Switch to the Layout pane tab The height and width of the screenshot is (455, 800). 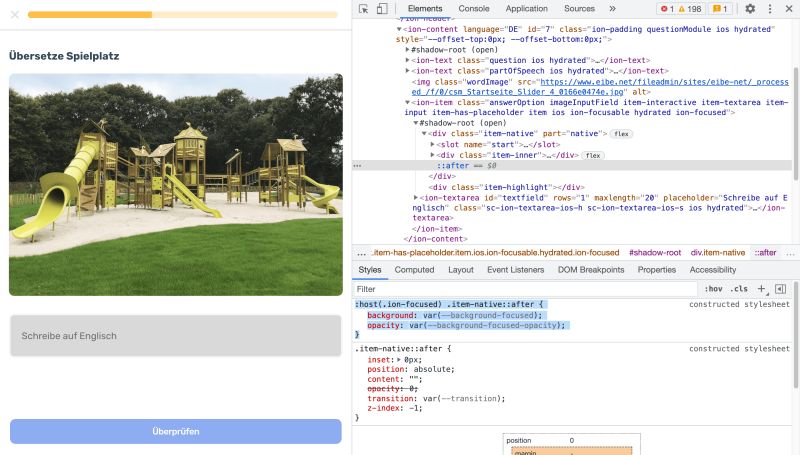pos(461,270)
